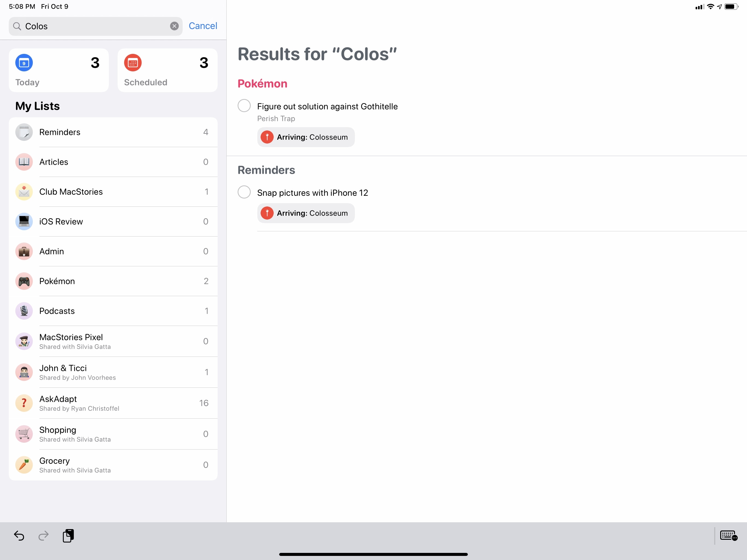Select the Reminders list
The width and height of the screenshot is (747, 560).
113,132
